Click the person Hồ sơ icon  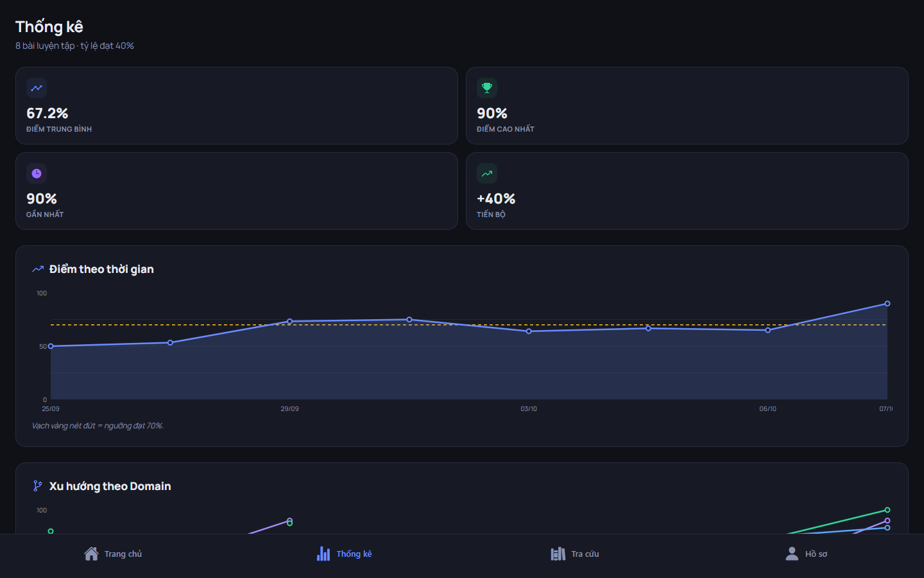pyautogui.click(x=792, y=554)
